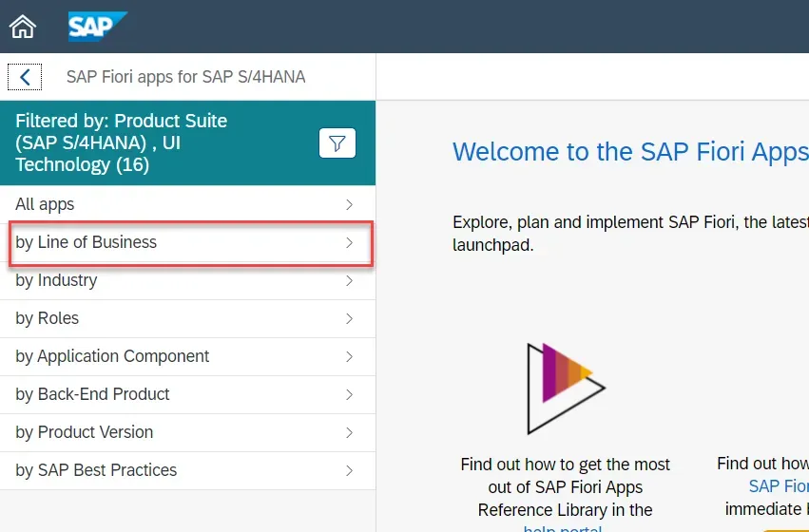Expand by SAP Best Practices chevron

(x=349, y=470)
